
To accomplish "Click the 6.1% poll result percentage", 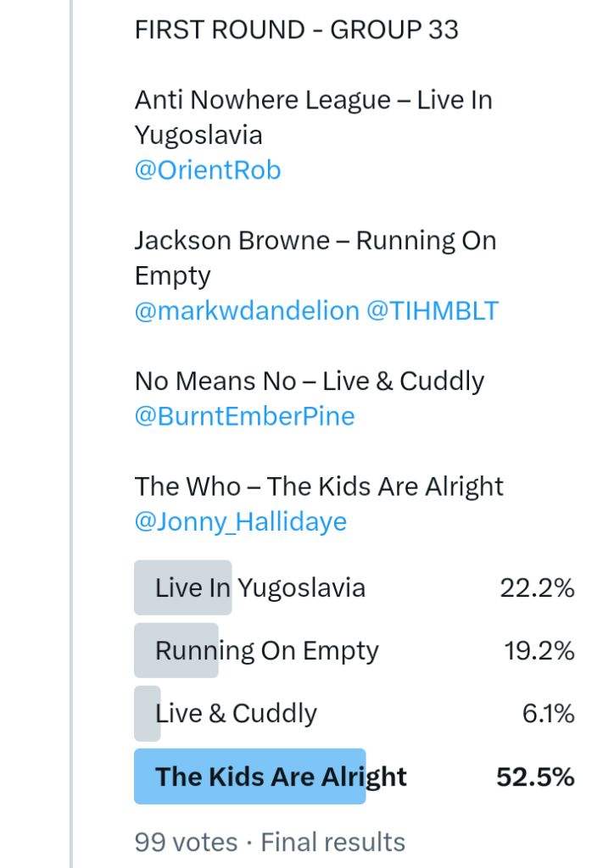I will pos(548,713).
